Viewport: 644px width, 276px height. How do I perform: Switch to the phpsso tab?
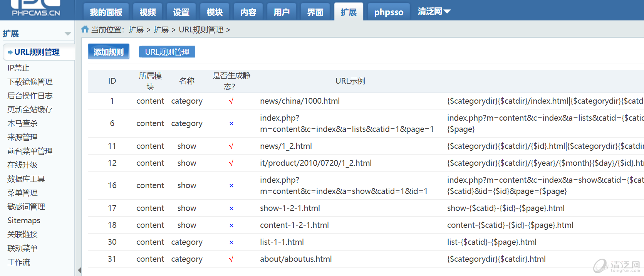(x=389, y=12)
